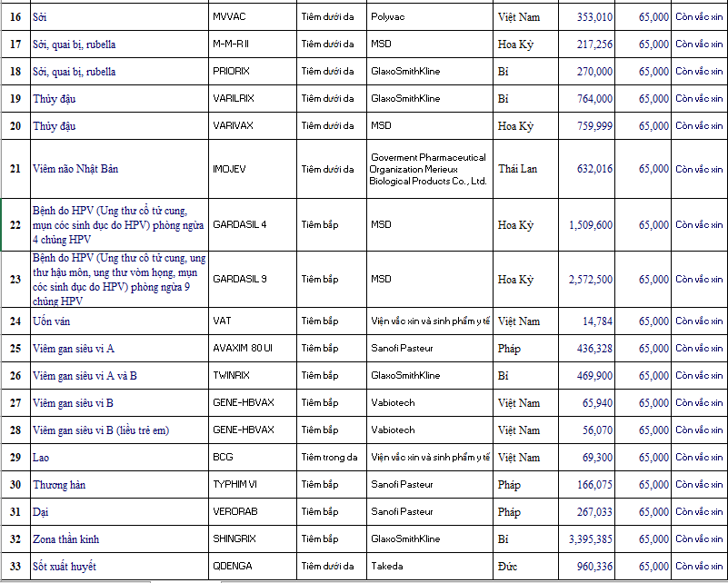The width and height of the screenshot is (728, 583).
Task: Click the price cell "632,016"
Action: click(586, 169)
